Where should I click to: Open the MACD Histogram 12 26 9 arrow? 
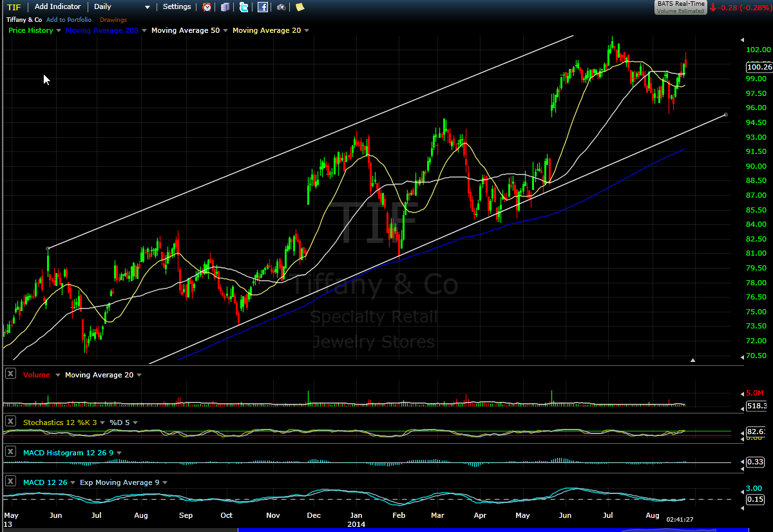[x=119, y=453]
